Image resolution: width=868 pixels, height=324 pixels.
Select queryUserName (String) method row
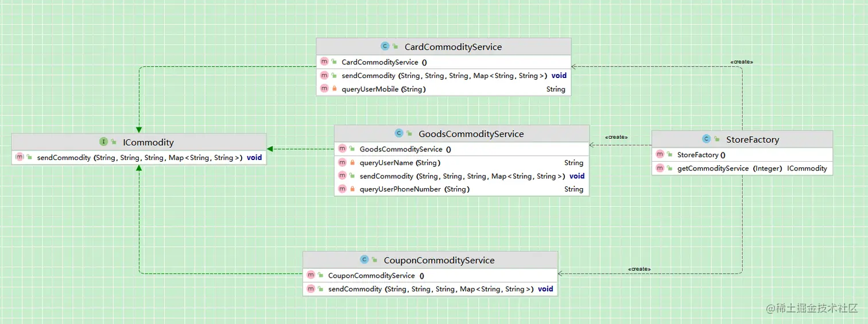tap(462, 163)
